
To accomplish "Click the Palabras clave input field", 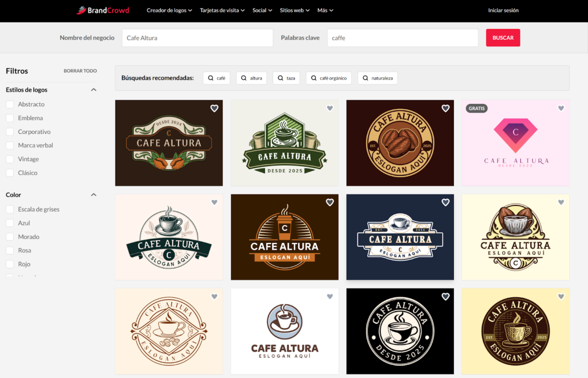I will coord(402,37).
